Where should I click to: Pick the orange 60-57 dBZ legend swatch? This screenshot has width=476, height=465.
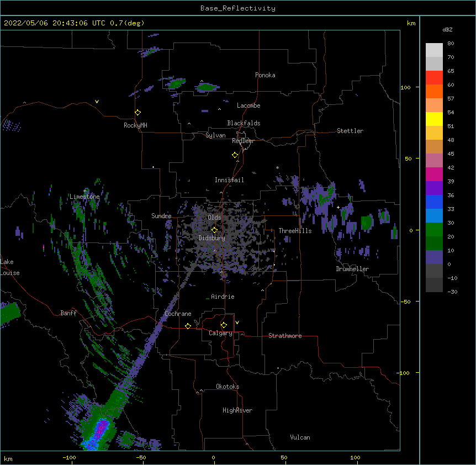coord(434,91)
